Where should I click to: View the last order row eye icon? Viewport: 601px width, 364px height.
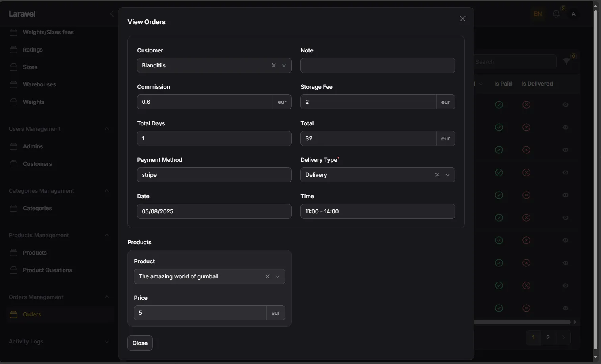pyautogui.click(x=566, y=308)
